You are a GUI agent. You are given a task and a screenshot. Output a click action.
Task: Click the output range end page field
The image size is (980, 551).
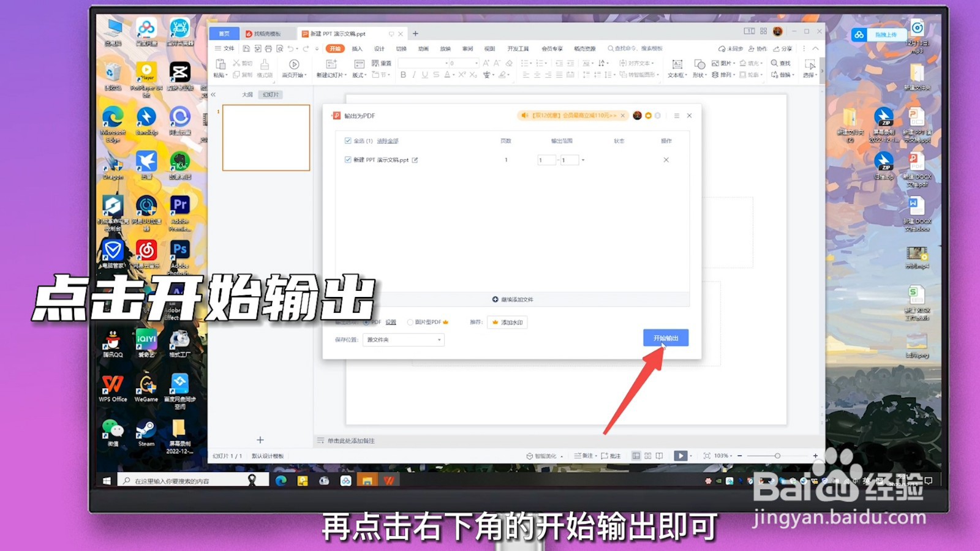click(x=569, y=160)
